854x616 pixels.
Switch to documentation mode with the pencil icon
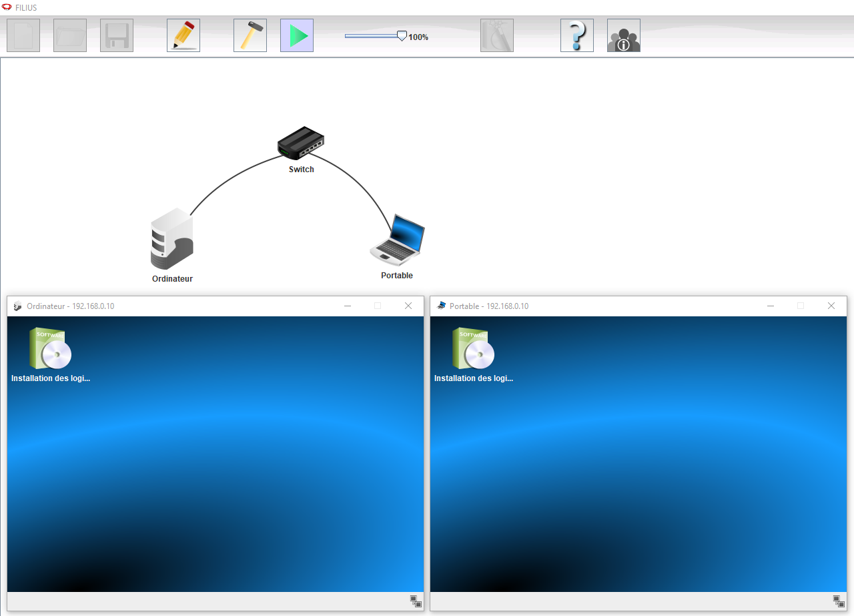click(183, 35)
